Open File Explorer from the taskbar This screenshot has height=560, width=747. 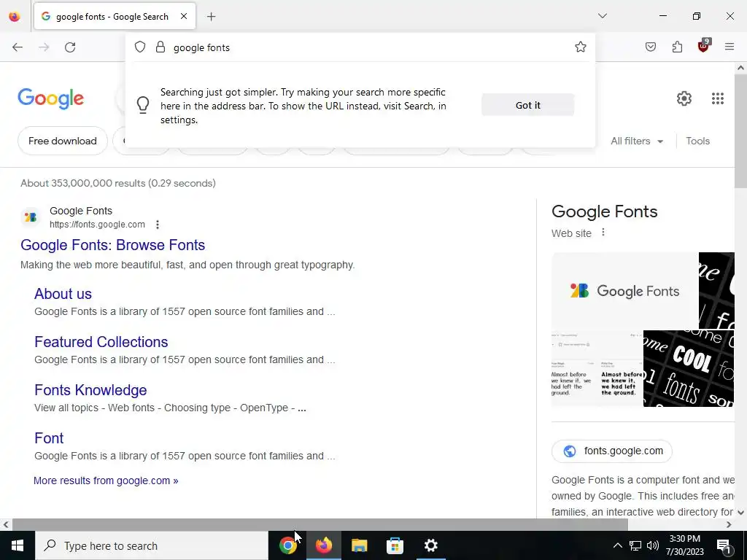[x=359, y=545]
